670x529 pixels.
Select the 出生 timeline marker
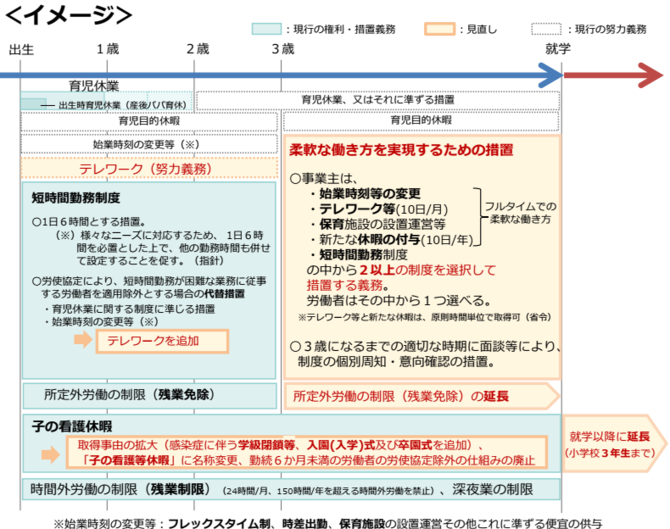[22, 49]
